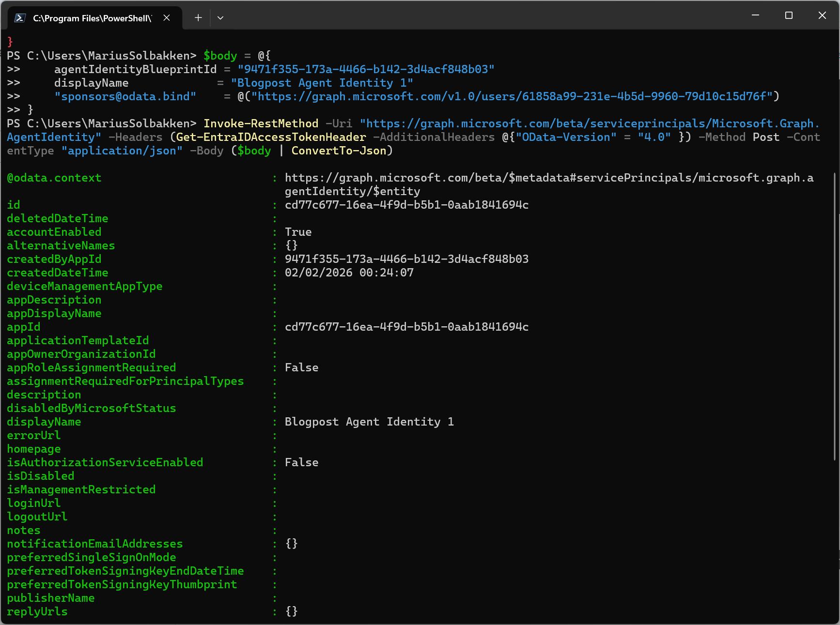840x625 pixels.
Task: Click the ConvertTo-Json cmdlet text
Action: 339,151
